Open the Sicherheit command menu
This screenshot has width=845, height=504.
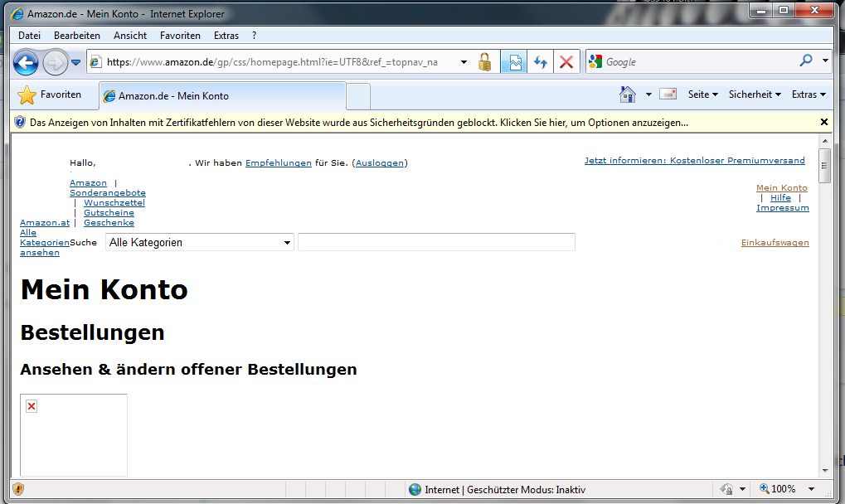click(755, 94)
